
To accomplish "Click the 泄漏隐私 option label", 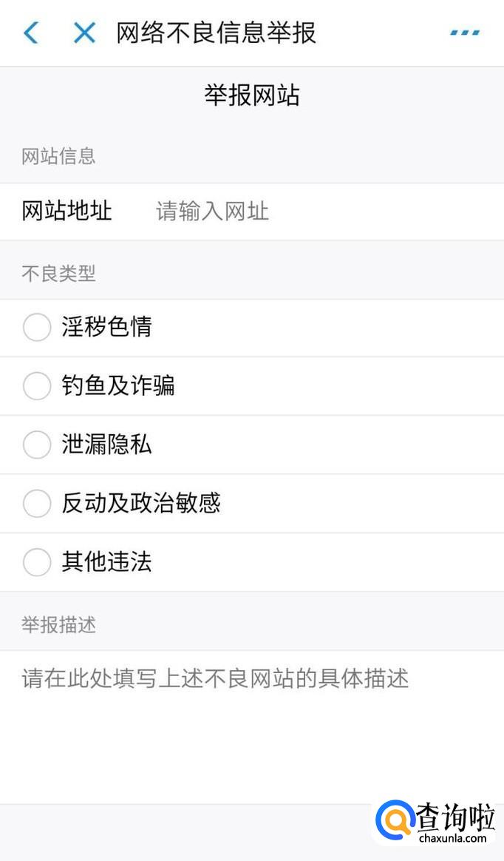I will (x=107, y=445).
